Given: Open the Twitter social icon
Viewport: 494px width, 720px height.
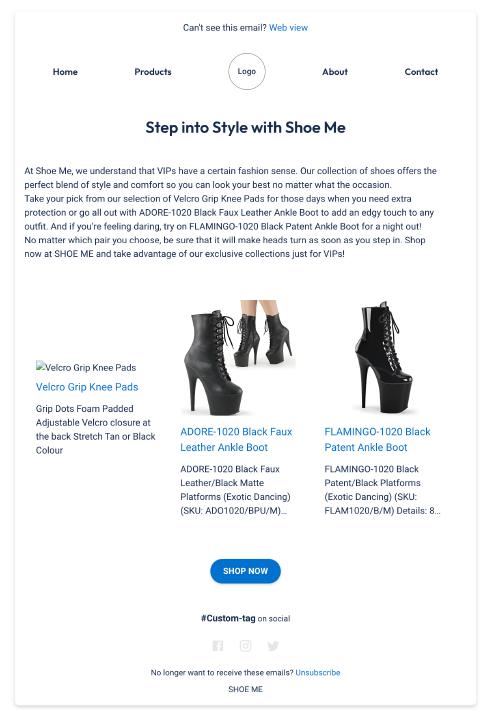Looking at the screenshot, I should pyautogui.click(x=273, y=646).
